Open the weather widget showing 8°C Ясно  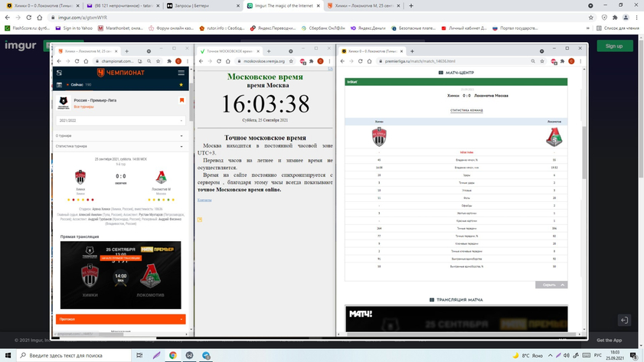528,355
